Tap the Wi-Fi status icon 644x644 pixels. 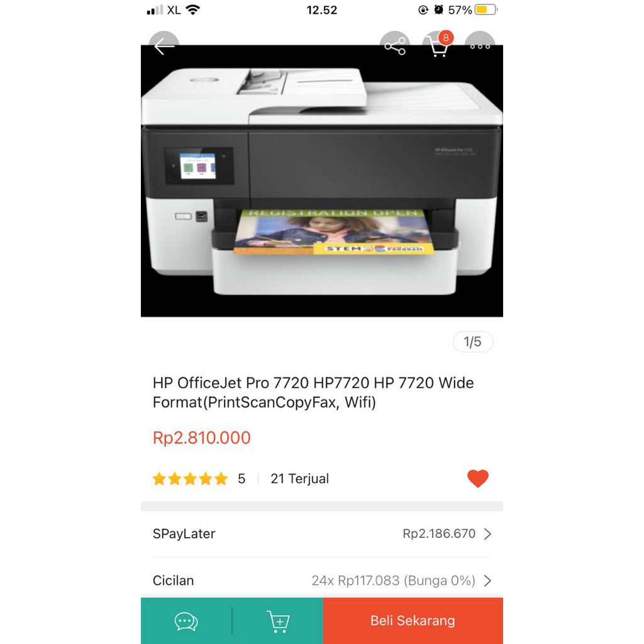coord(192,9)
